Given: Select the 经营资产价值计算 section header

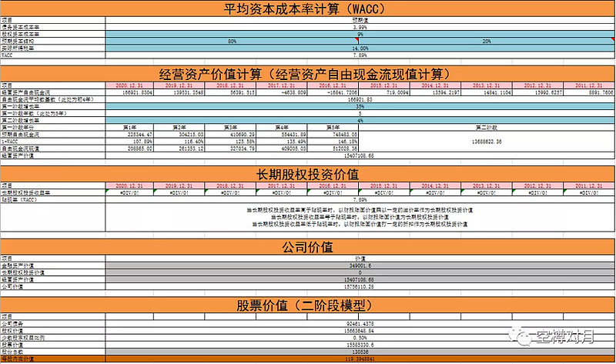Looking at the screenshot, I should [307, 74].
